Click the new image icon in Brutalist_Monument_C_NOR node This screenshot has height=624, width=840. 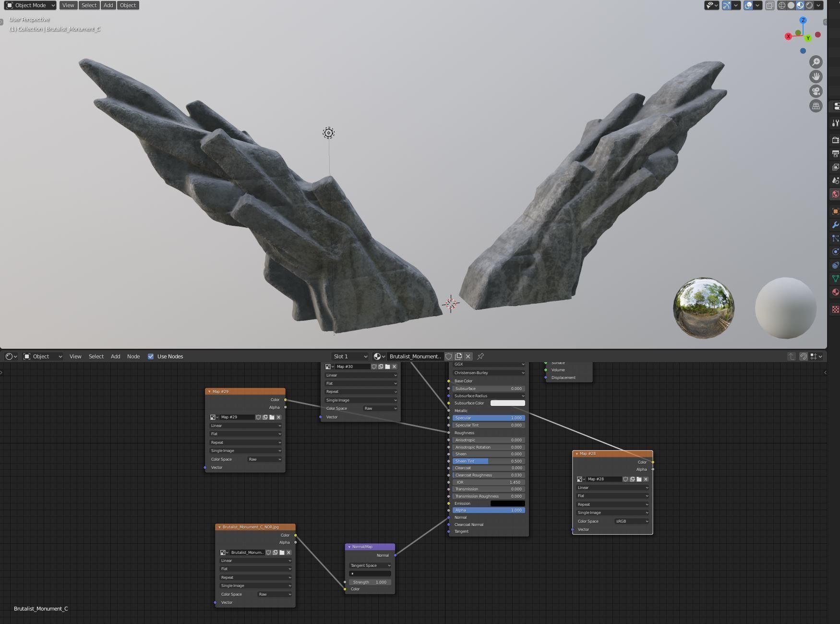click(275, 552)
